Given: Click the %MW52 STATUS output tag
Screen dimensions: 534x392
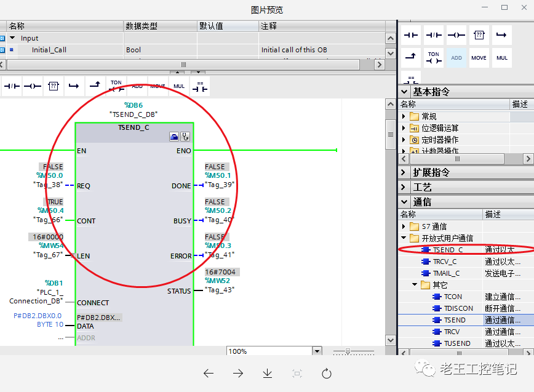Looking at the screenshot, I should (x=217, y=281).
